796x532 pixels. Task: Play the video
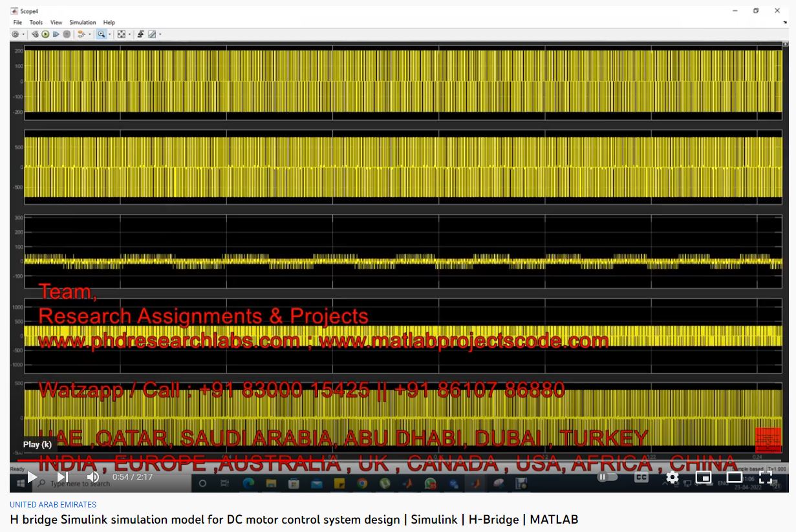[x=32, y=477]
